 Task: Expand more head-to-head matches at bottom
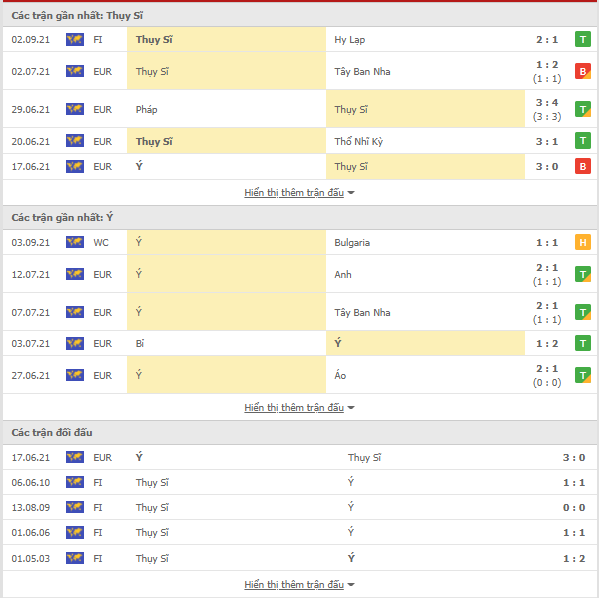[x=299, y=585]
